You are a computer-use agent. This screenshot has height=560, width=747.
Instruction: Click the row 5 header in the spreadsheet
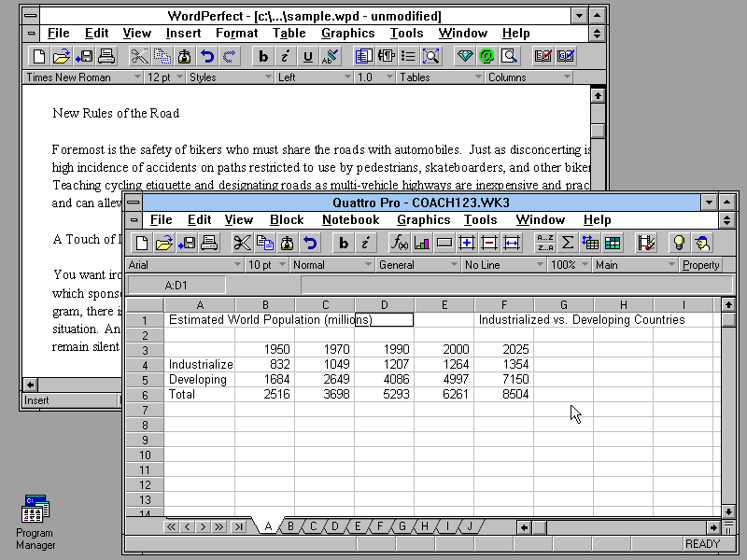[145, 380]
